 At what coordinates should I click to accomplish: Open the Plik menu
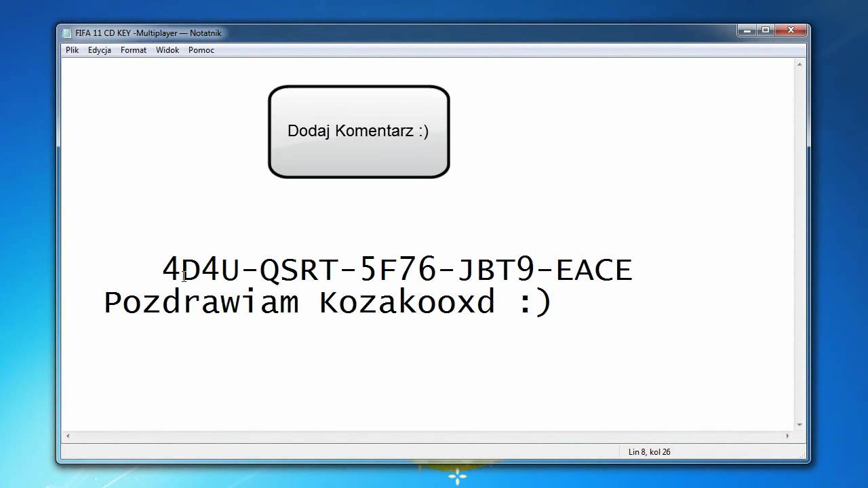73,50
